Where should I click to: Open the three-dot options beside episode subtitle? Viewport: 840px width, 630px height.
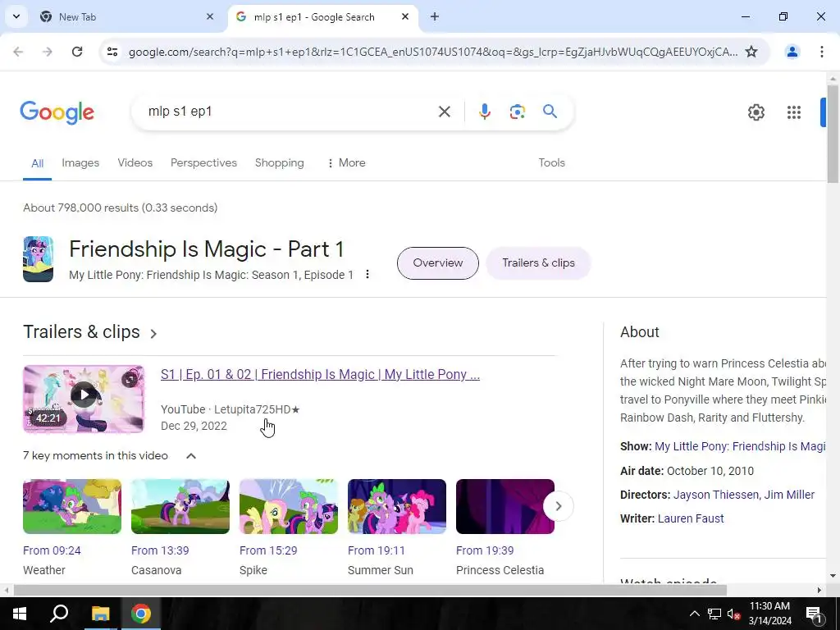tap(367, 274)
